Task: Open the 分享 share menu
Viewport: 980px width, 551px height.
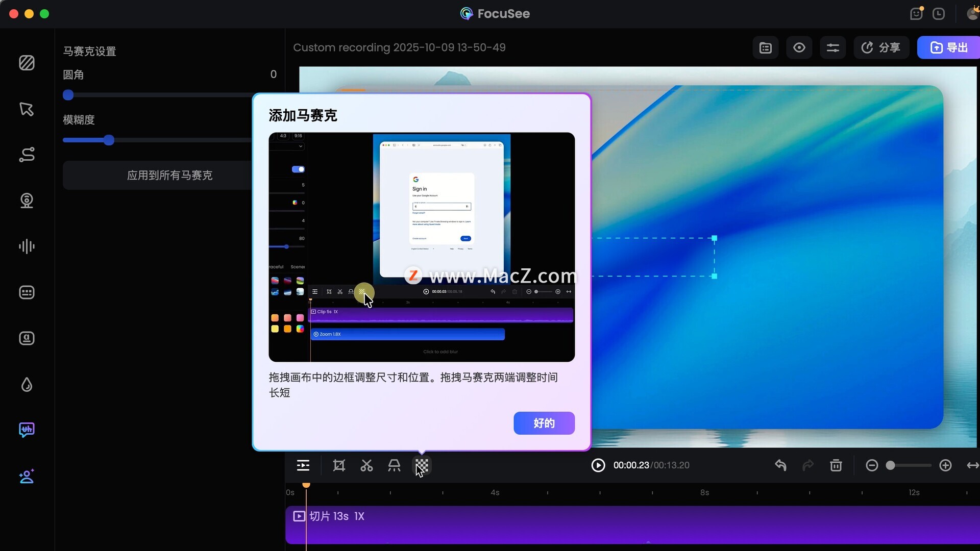Action: coord(881,47)
